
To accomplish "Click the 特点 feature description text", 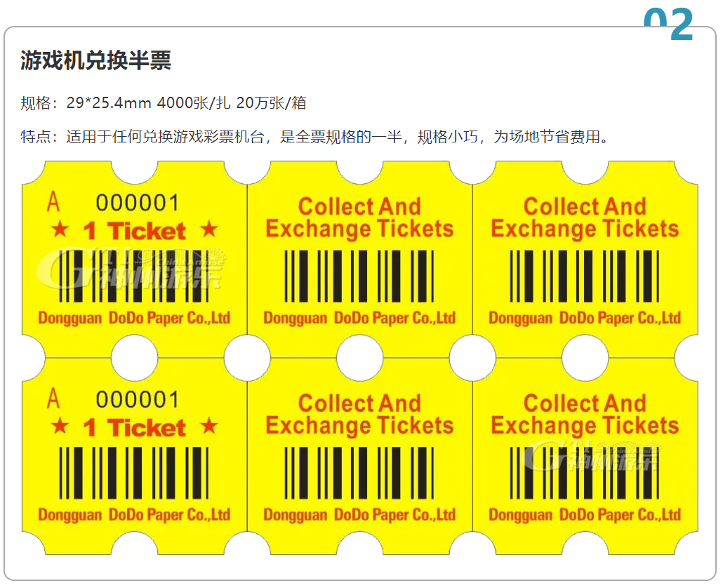I will tap(316, 136).
